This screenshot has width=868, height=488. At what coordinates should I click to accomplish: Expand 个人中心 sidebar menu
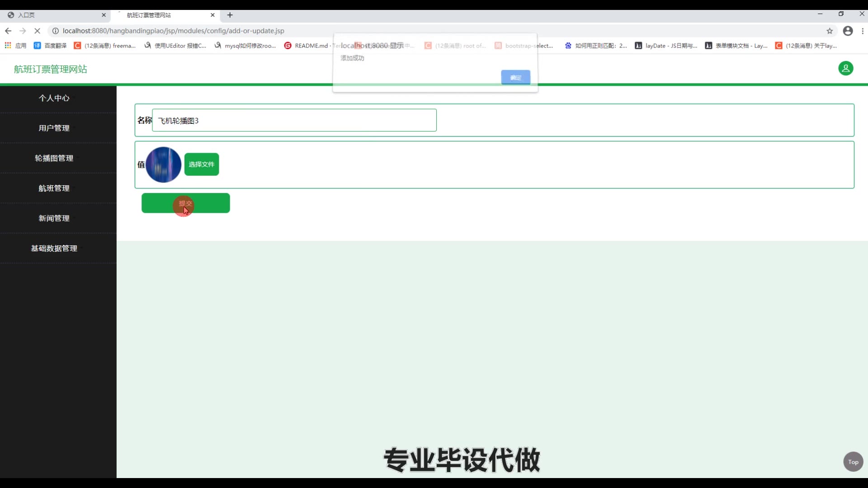click(x=54, y=98)
